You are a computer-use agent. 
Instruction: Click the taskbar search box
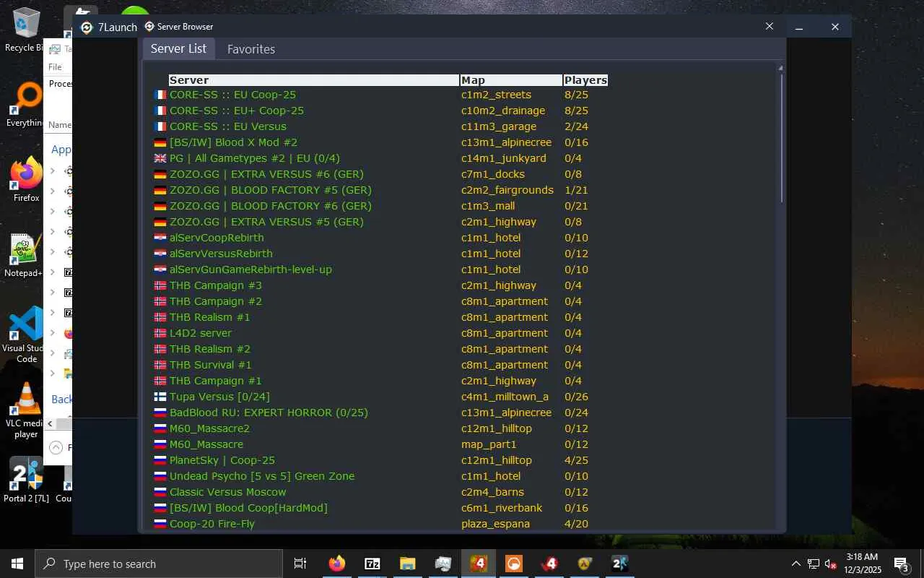click(159, 564)
